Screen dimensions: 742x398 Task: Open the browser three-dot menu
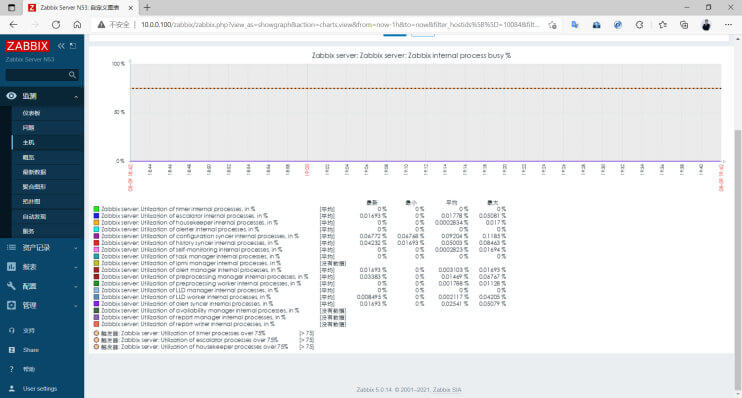click(x=728, y=25)
